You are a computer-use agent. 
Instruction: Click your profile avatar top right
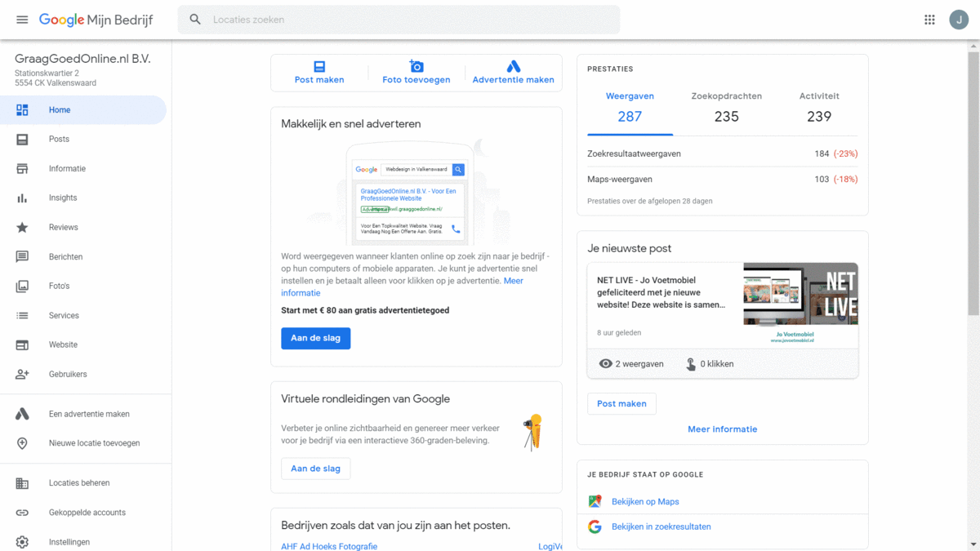[x=959, y=19]
